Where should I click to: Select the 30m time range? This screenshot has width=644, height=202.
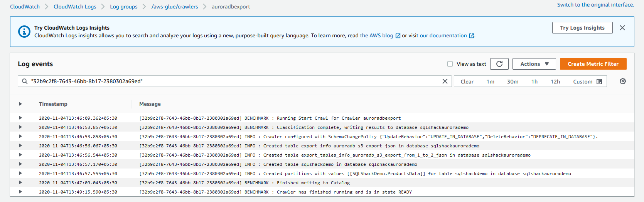tap(513, 82)
